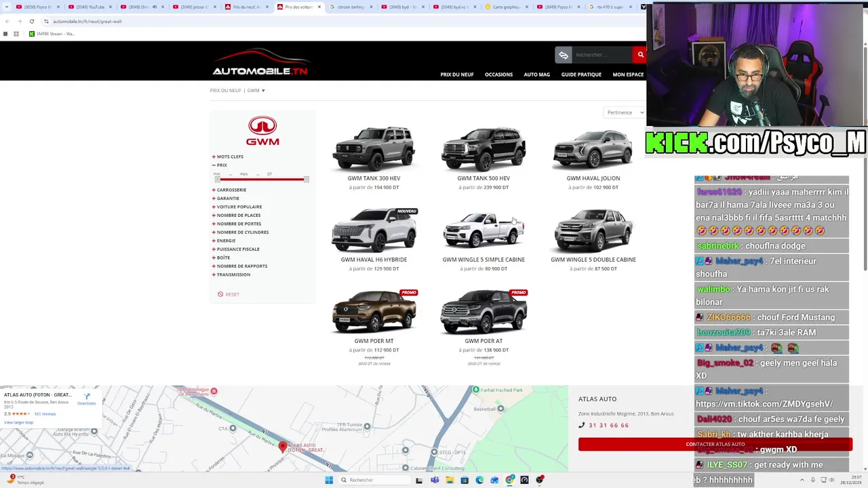
Task: Select the GWM POER MT car image
Action: point(374,312)
